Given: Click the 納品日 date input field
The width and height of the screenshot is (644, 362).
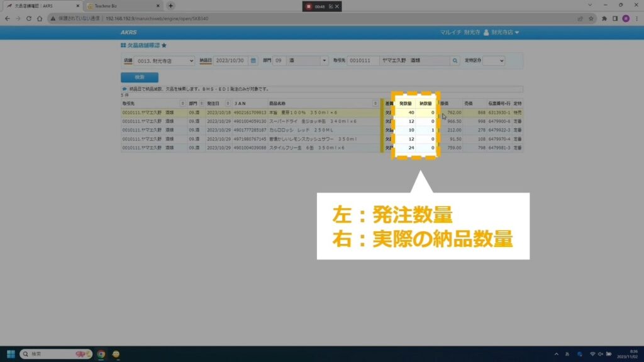Looking at the screenshot, I should tap(231, 61).
